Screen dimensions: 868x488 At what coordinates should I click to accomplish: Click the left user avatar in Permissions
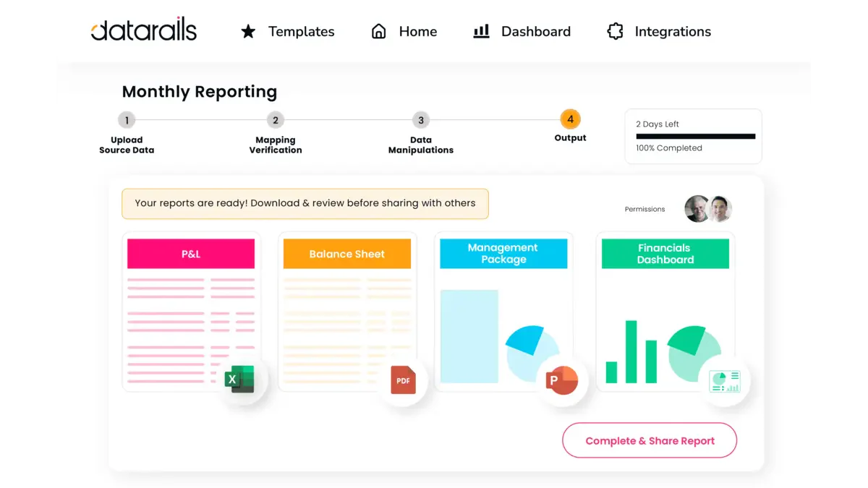697,209
